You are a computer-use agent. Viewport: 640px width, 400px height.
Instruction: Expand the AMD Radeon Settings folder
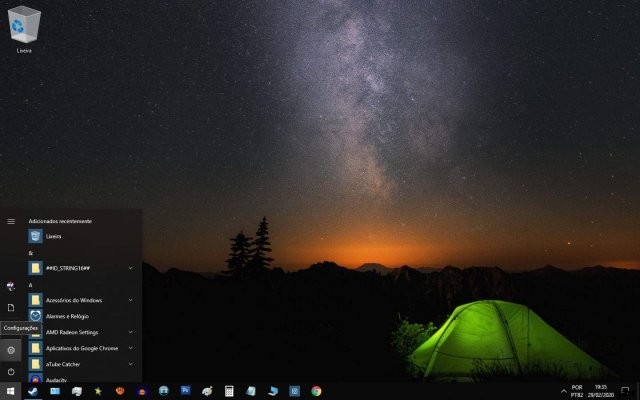130,332
